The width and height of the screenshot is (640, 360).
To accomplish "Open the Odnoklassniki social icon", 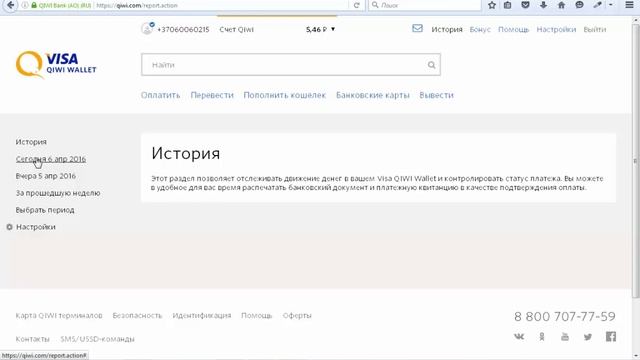I will [x=542, y=337].
